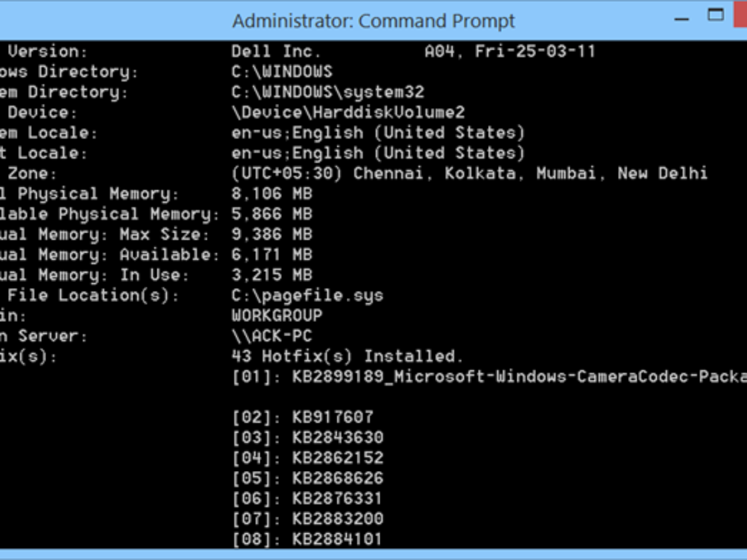
Task: Click the Dell Inc. BIOS version text
Action: pyautogui.click(x=276, y=51)
